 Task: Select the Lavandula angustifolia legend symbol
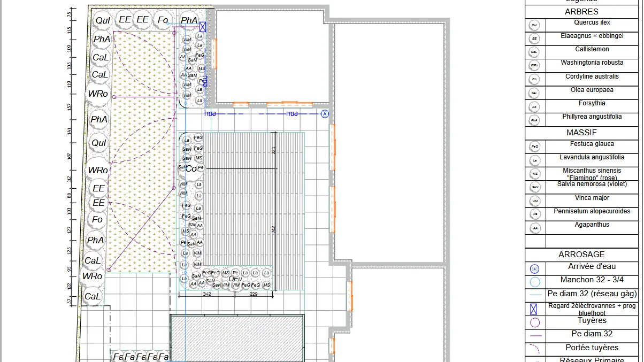[x=534, y=160]
